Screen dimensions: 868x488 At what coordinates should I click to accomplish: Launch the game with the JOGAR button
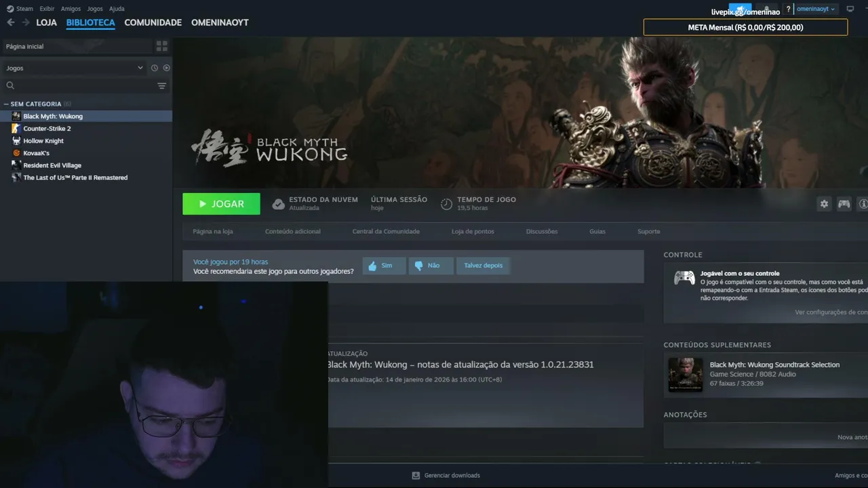[x=221, y=204]
